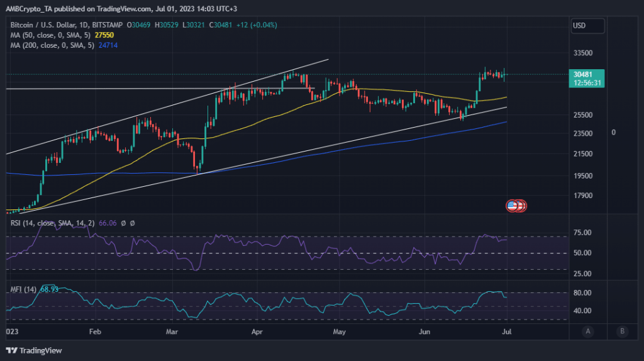Click the MA 50 value 27550
Image resolution: width=644 pixels, height=361 pixels.
[104, 35]
